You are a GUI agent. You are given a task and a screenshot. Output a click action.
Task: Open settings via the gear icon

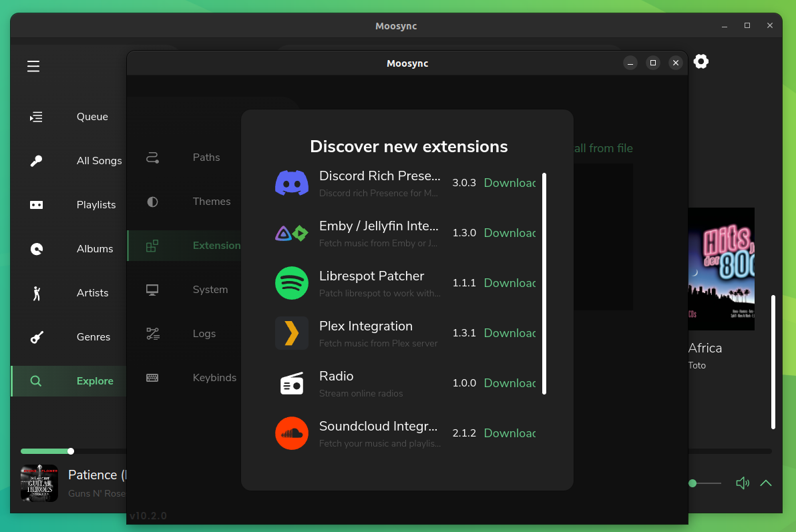701,61
